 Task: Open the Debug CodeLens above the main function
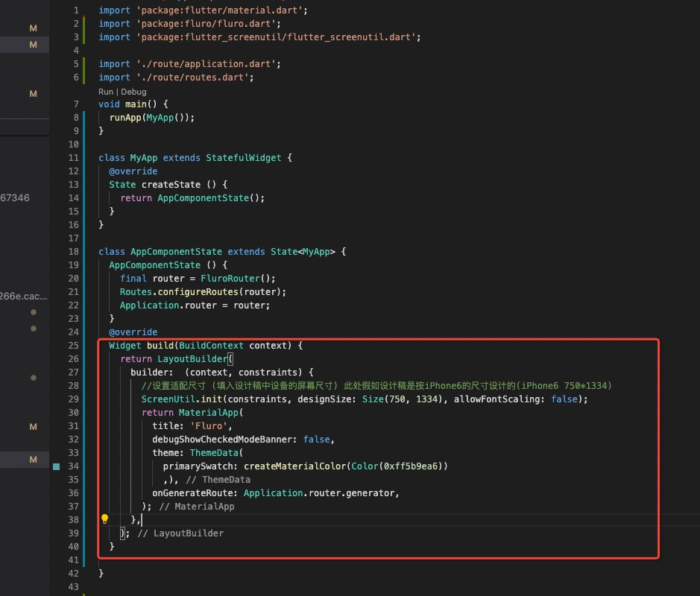[135, 91]
